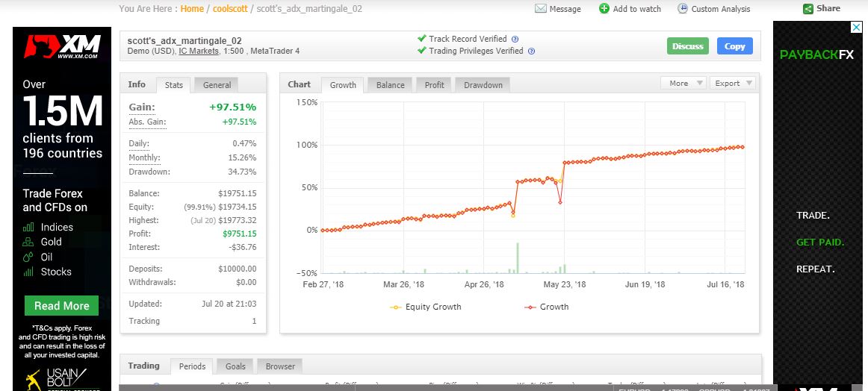The width and height of the screenshot is (868, 391).
Task: Close the PaybackFX ad via AdChoices X
Action: pyautogui.click(x=856, y=27)
